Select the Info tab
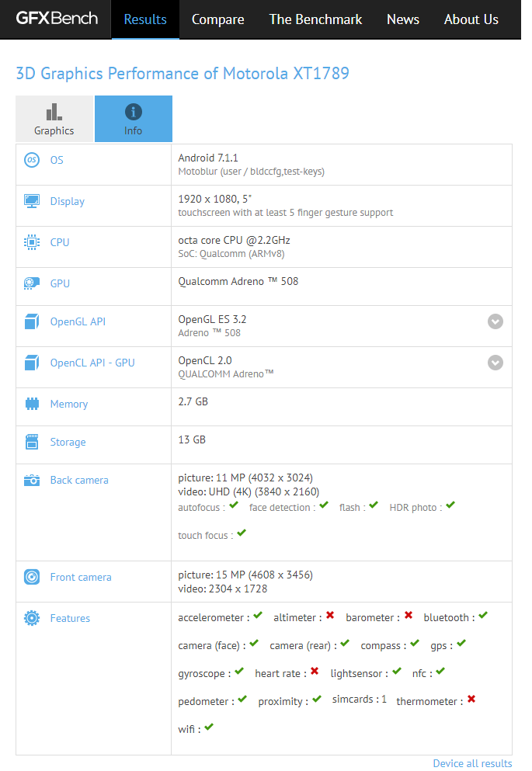 point(134,119)
